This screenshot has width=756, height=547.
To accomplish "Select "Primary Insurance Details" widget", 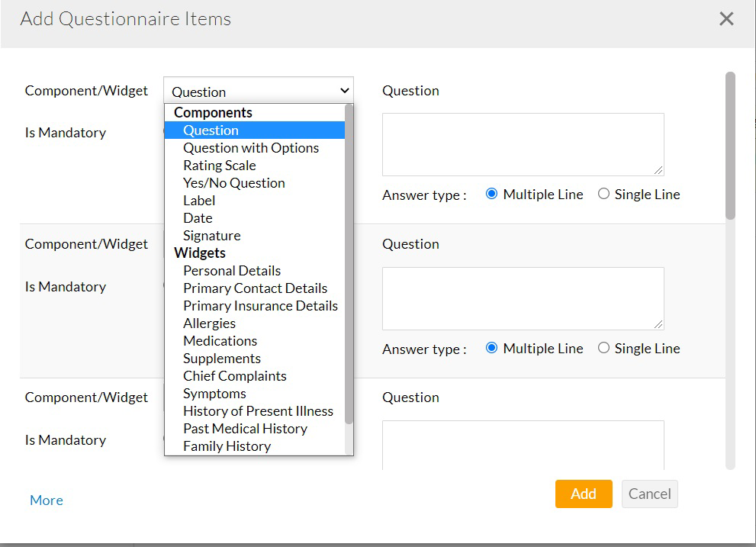I will click(260, 305).
